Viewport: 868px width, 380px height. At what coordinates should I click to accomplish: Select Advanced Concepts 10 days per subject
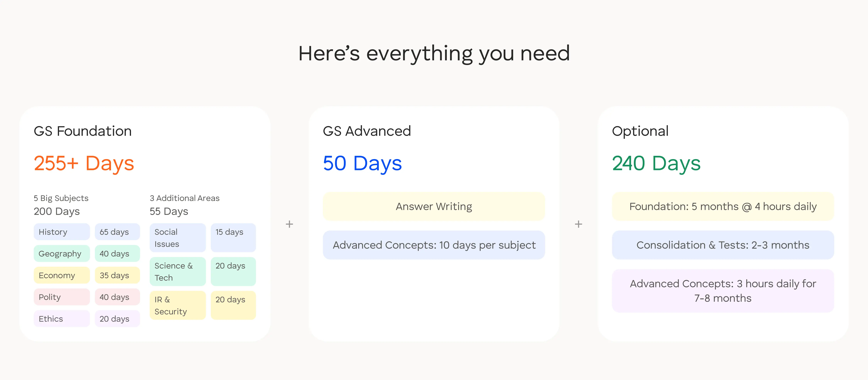pos(434,245)
